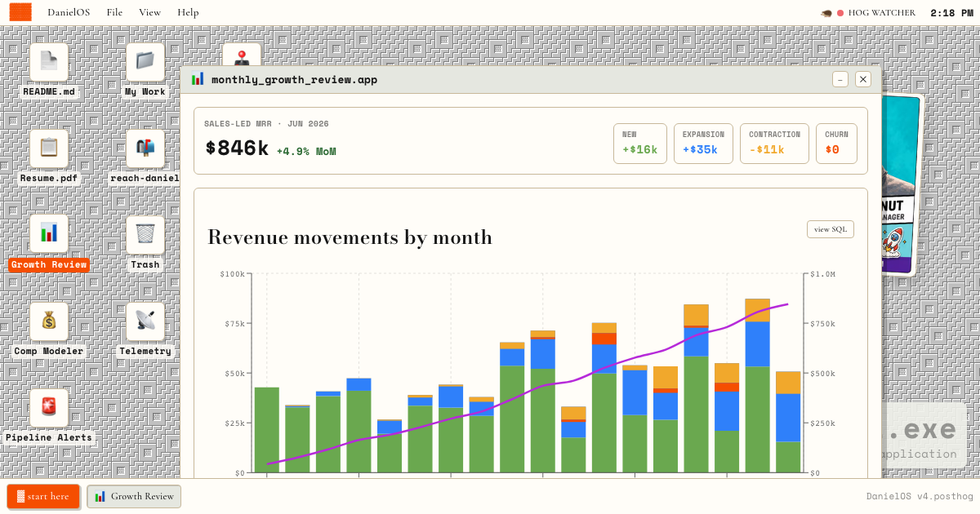Select the Growth Review taskbar item
This screenshot has height=514, width=980.
click(x=134, y=496)
